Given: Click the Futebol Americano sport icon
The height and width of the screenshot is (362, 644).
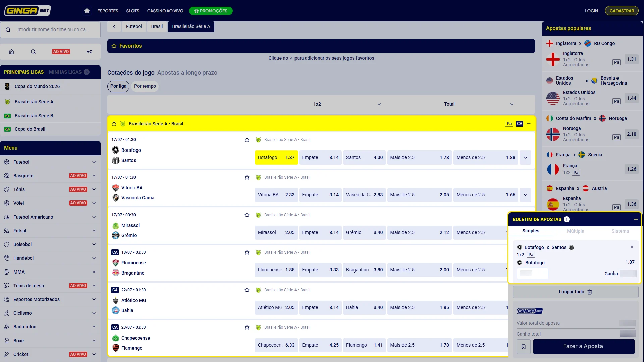Looking at the screenshot, I should pyautogui.click(x=7, y=217).
